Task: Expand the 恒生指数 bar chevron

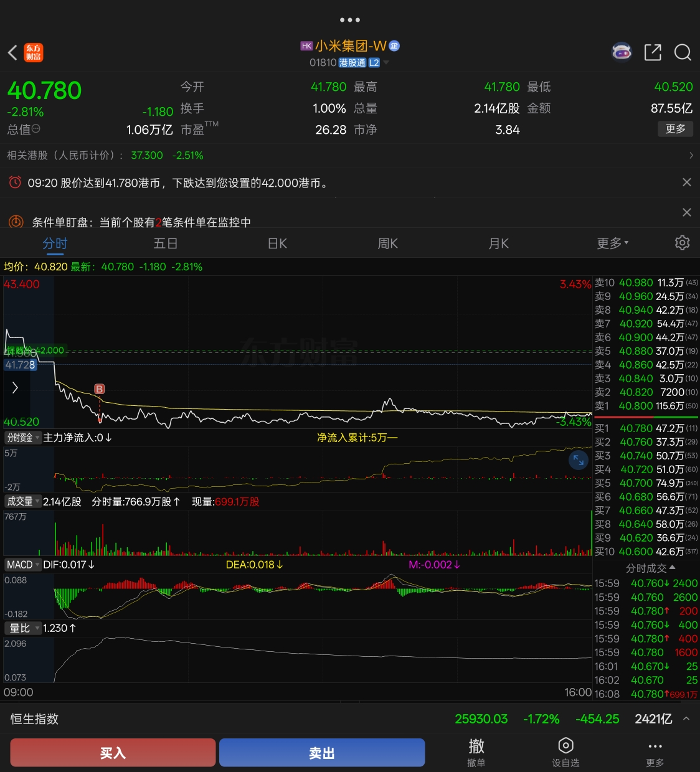Action: coord(686,718)
